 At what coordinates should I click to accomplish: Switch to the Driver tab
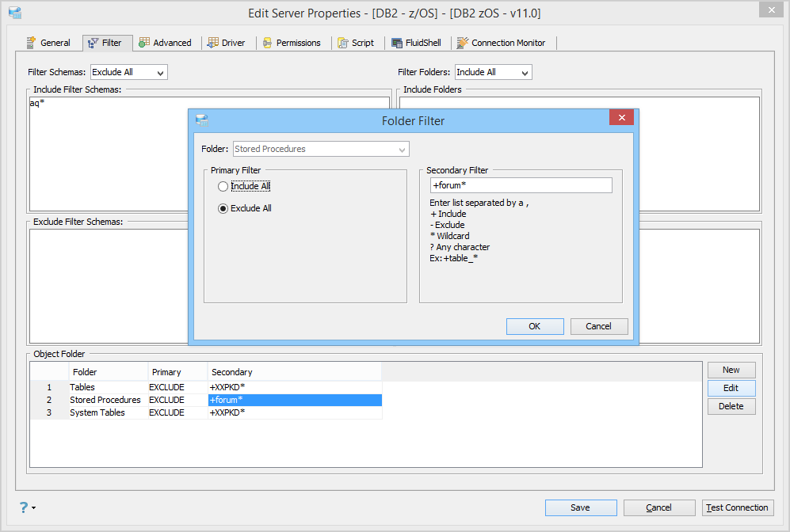[x=227, y=43]
